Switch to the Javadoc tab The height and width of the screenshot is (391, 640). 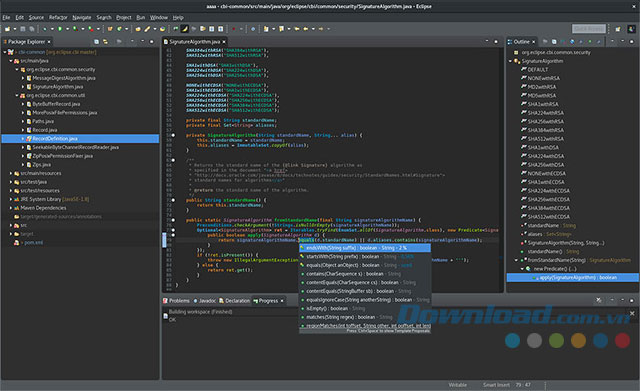coord(204,301)
